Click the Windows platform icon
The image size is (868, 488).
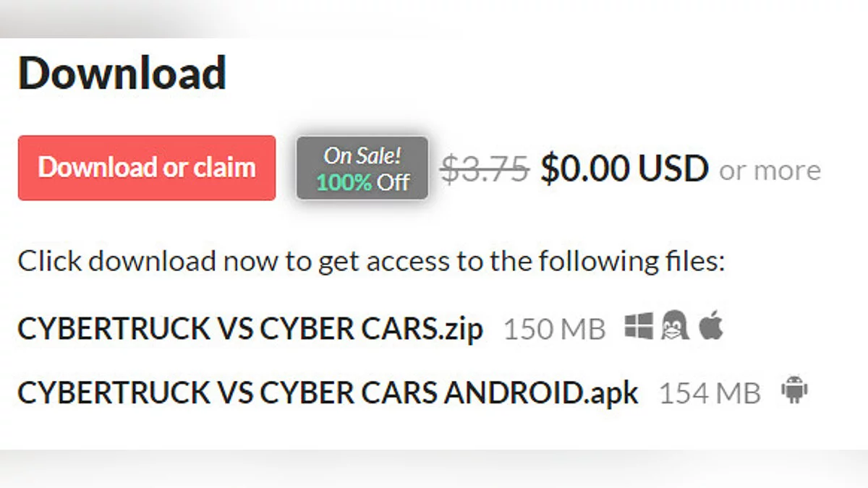coord(639,328)
